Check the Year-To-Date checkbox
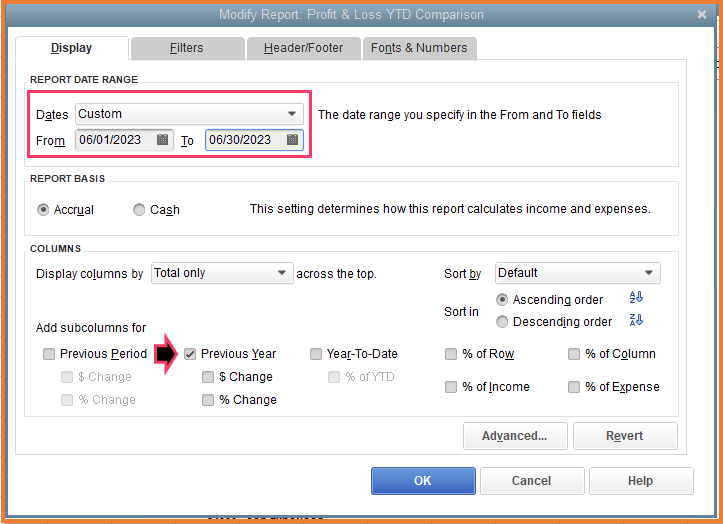The height and width of the screenshot is (524, 723). 316,354
